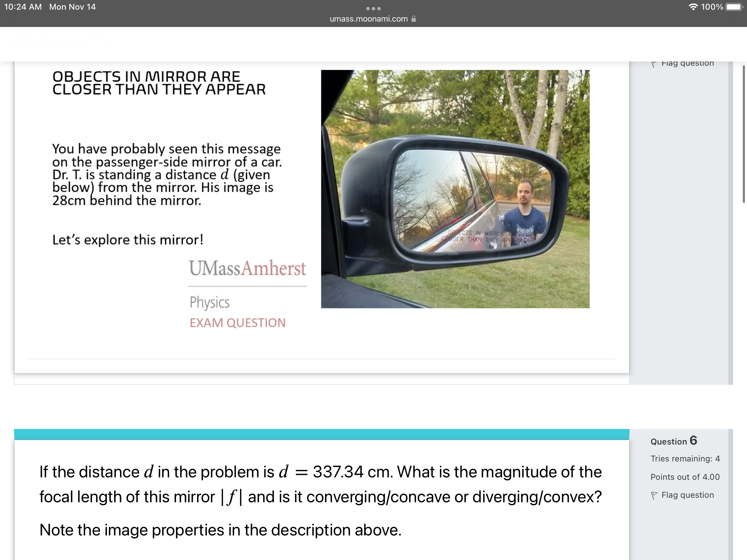
Task: Click the Question 6 heading label
Action: (x=673, y=441)
